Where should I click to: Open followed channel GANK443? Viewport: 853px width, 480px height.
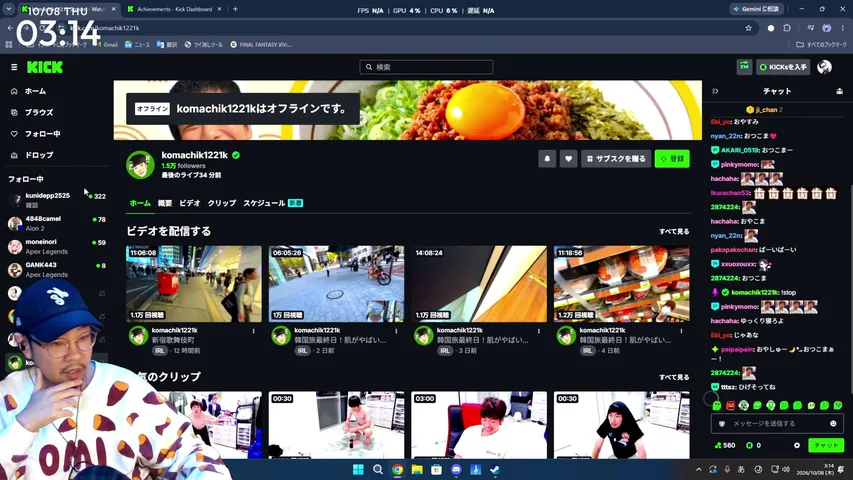click(57, 269)
